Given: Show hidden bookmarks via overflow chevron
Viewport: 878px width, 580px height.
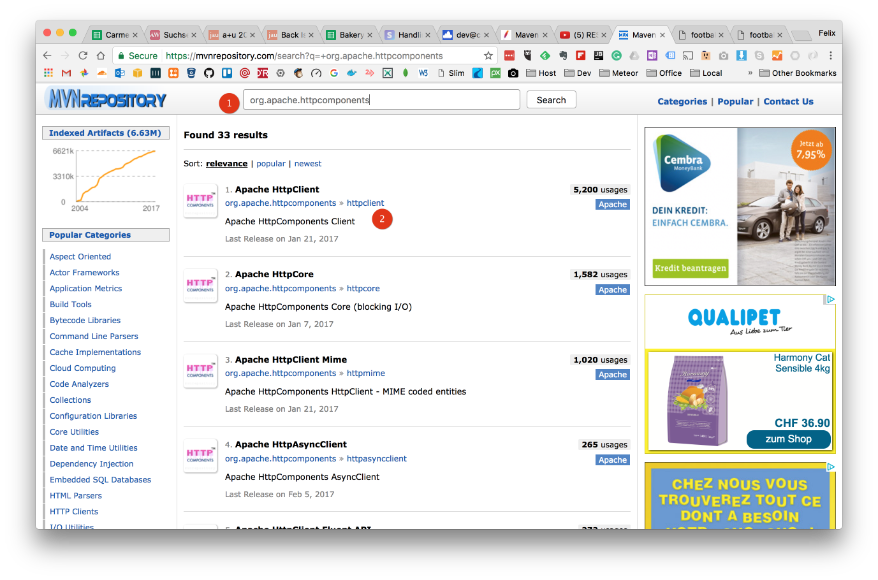Looking at the screenshot, I should (750, 73).
